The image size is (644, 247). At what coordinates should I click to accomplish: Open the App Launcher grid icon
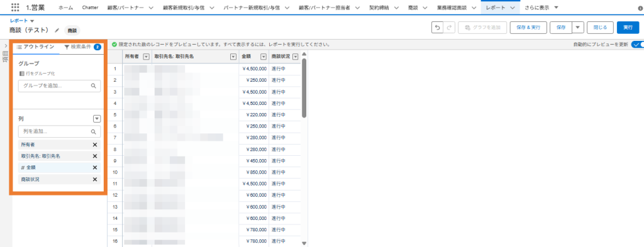[15, 8]
